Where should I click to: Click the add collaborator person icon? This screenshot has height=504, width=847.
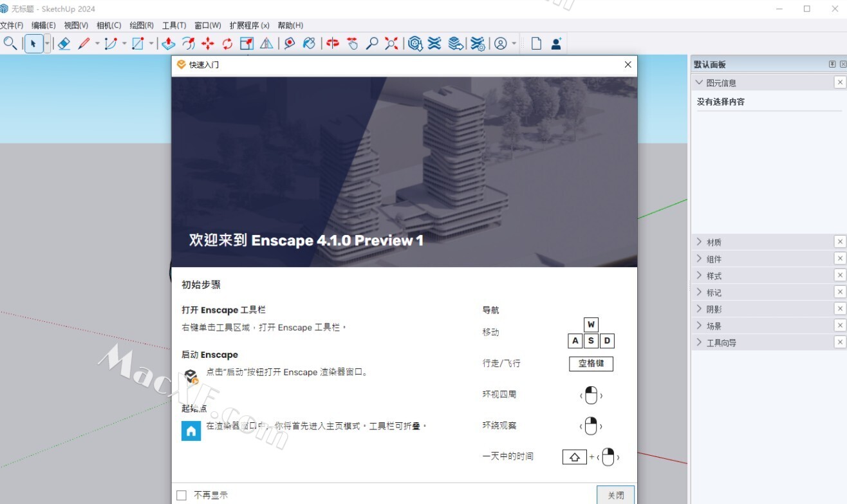[x=556, y=43]
